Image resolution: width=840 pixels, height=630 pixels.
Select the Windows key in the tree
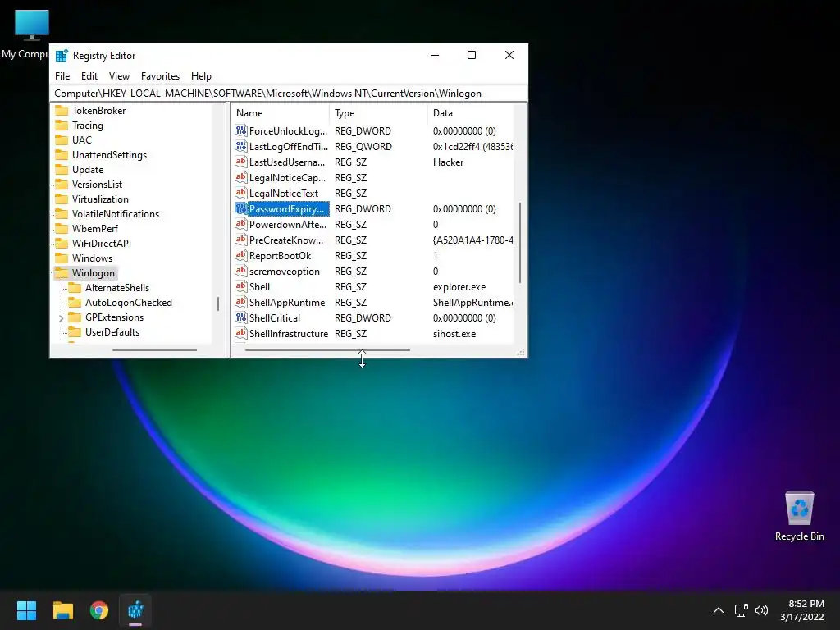click(92, 258)
